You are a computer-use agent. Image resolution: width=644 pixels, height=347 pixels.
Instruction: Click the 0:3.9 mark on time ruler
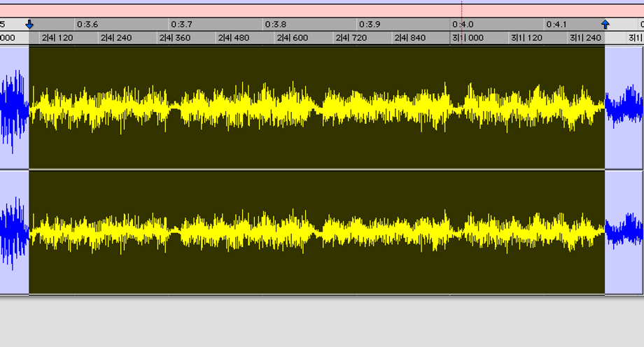click(x=370, y=24)
